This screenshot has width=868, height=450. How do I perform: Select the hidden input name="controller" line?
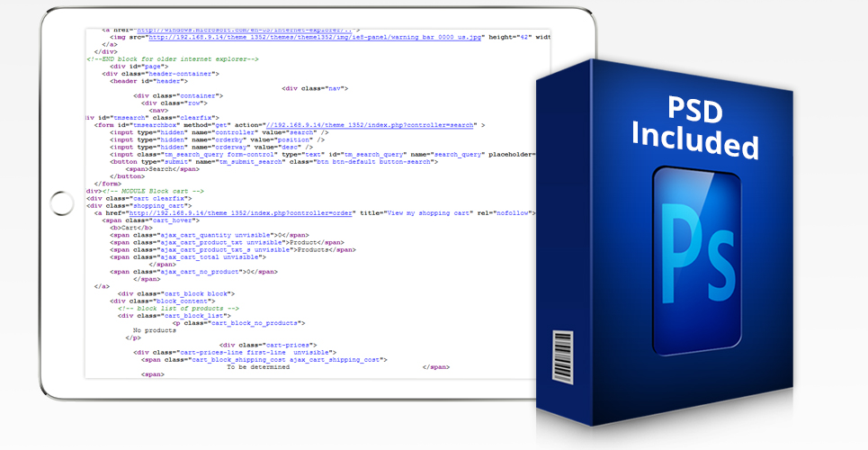coord(219,132)
